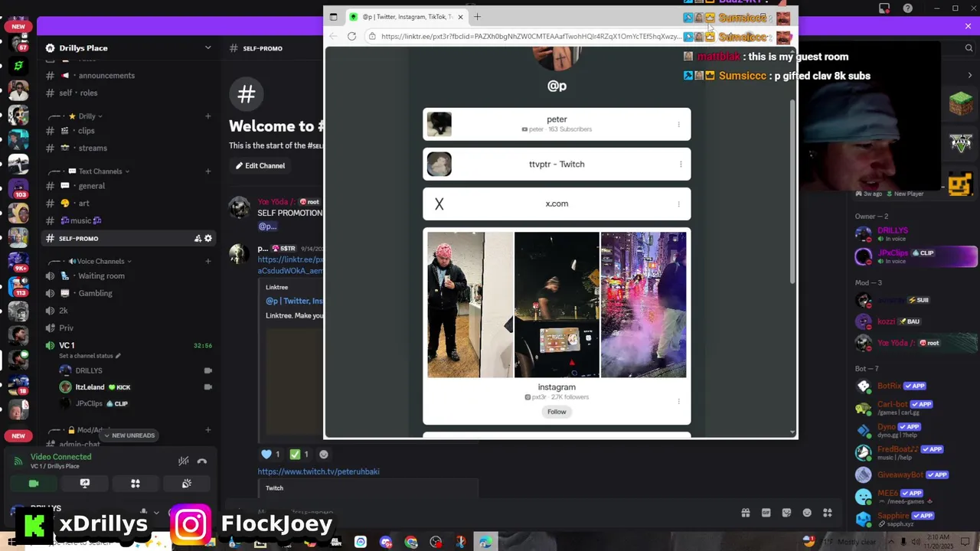Open a new browser tab

pos(477,16)
